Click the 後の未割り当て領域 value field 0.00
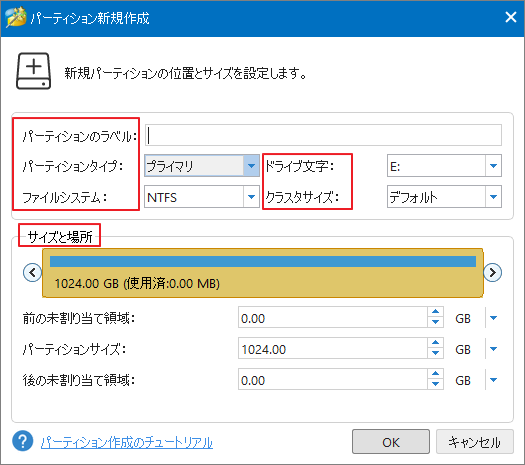525x465 pixels. (333, 379)
